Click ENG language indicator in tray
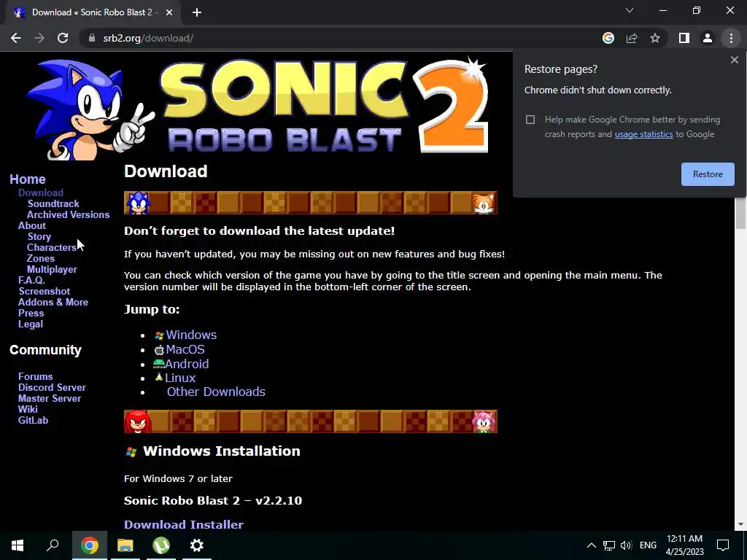The height and width of the screenshot is (560, 747). (x=648, y=545)
